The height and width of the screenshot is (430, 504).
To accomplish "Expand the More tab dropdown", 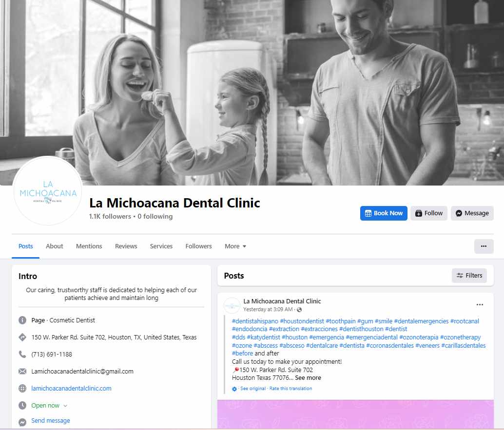I will point(235,246).
